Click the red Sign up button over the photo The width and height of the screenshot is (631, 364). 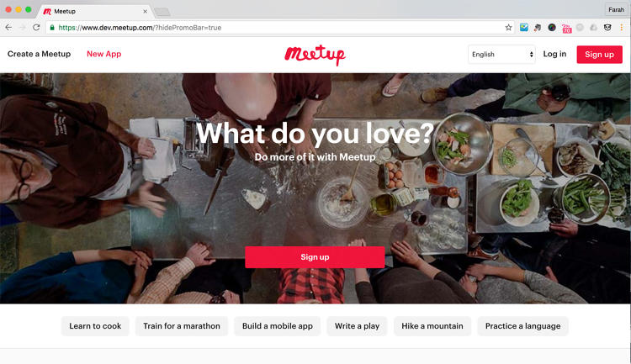(x=315, y=257)
